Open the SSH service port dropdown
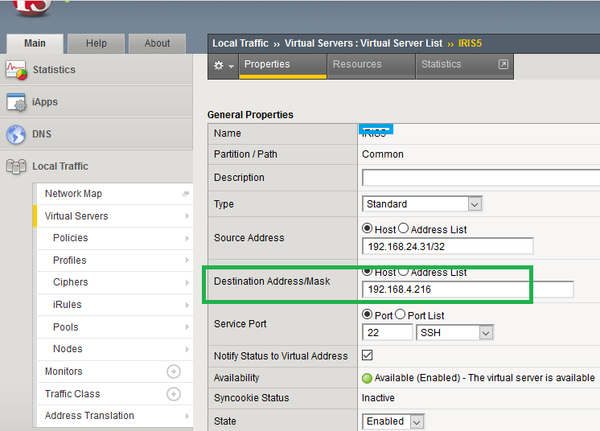Viewport: 600px width, 431px height. click(457, 332)
